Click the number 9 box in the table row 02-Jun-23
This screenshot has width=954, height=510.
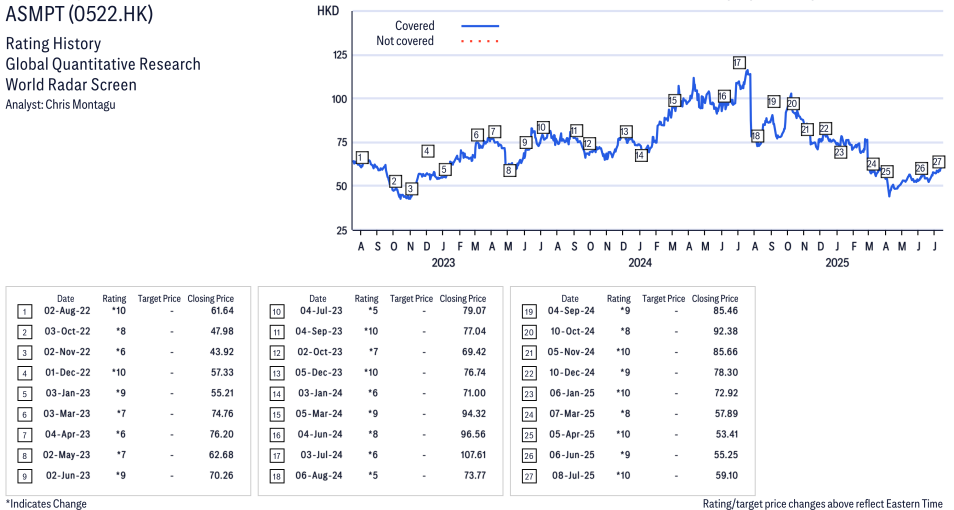coord(24,476)
